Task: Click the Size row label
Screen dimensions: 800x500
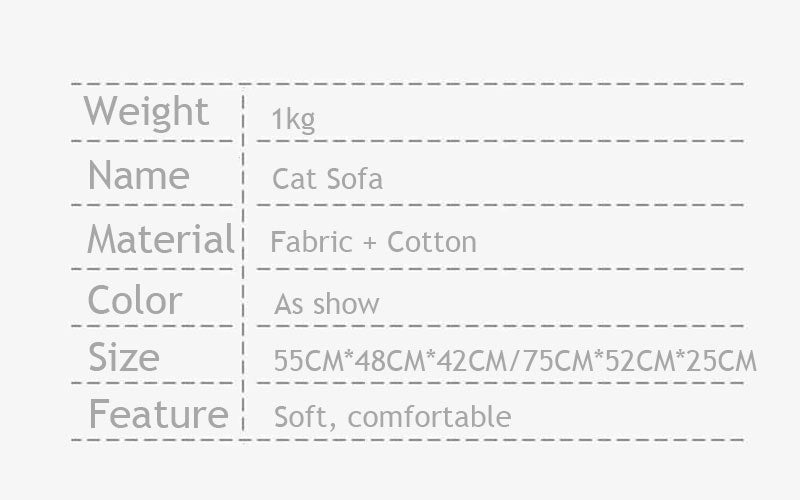Action: pyautogui.click(x=123, y=357)
